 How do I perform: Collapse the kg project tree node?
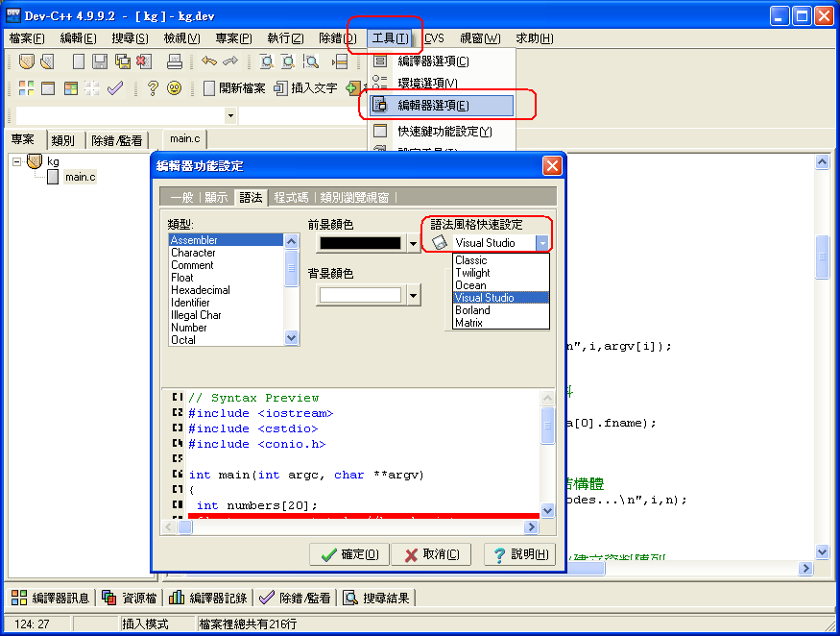pos(16,160)
